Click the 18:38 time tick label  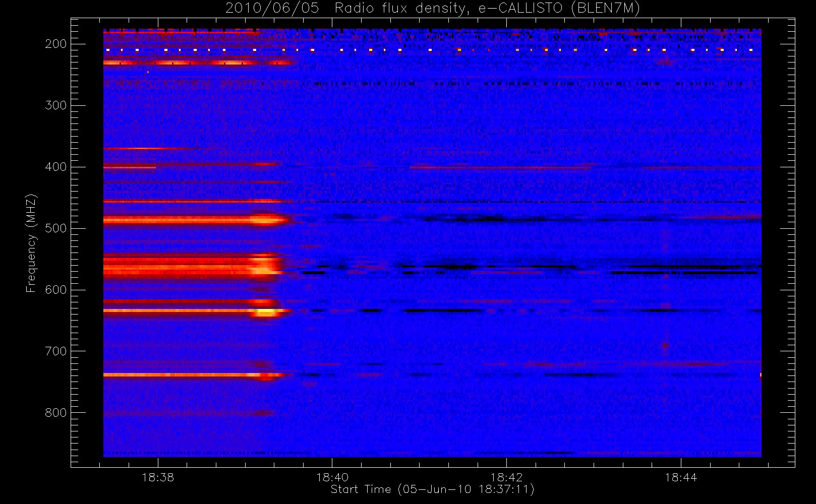pyautogui.click(x=158, y=477)
